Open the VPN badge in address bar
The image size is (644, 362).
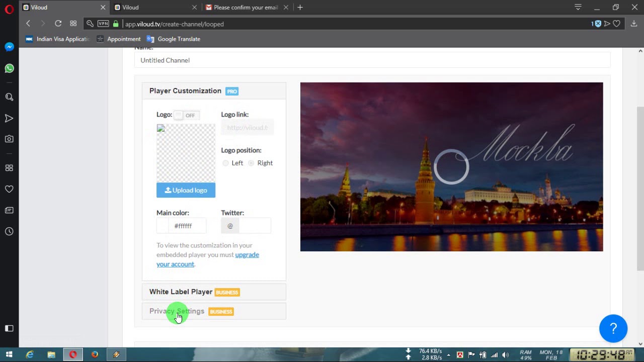103,24
